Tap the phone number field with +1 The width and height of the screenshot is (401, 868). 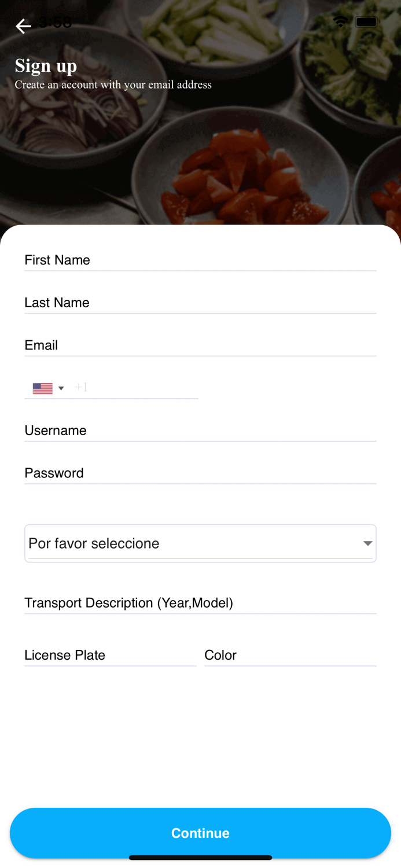click(135, 387)
